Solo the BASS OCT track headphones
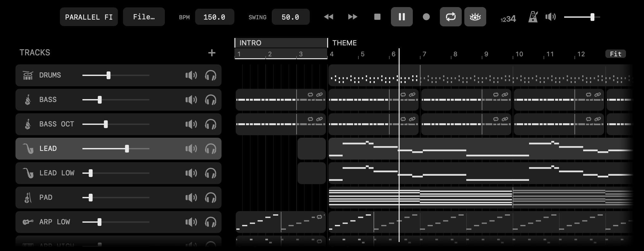The height and width of the screenshot is (251, 644). click(211, 124)
